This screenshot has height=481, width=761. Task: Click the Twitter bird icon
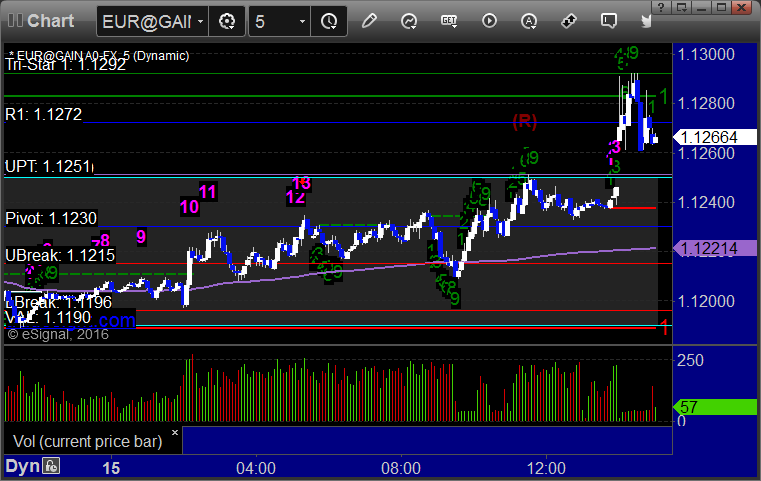click(x=646, y=21)
